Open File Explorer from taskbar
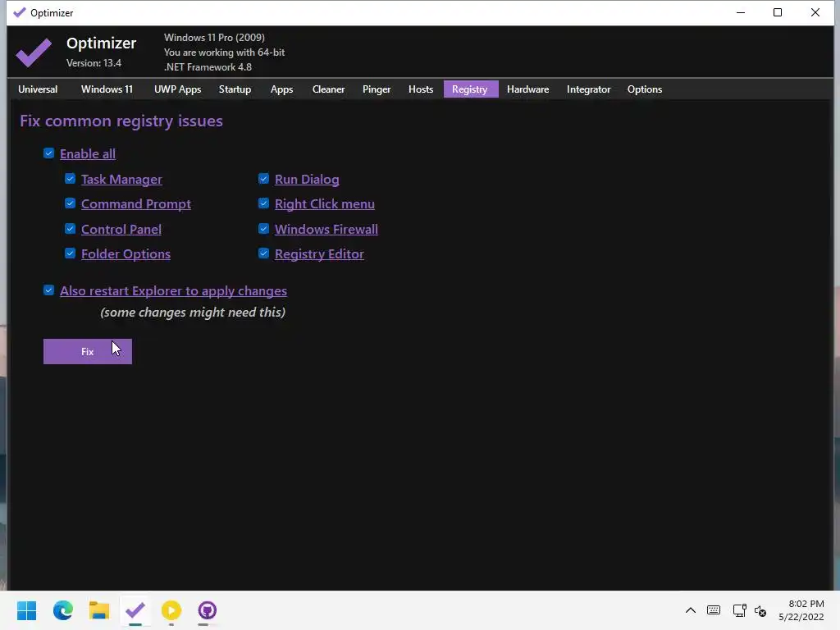This screenshot has height=630, width=840. click(99, 610)
